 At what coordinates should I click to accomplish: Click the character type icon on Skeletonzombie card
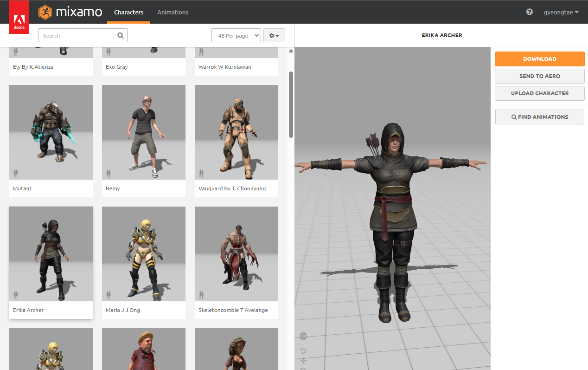pyautogui.click(x=201, y=295)
